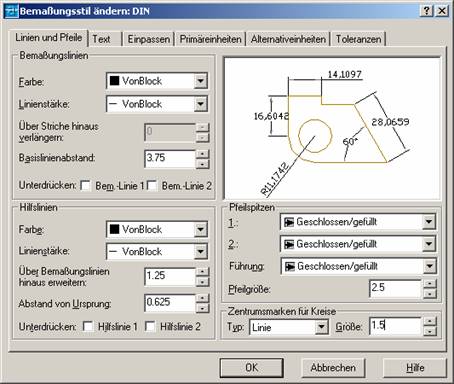Image resolution: width=454 pixels, height=384 pixels.
Task: Click the Pfeilgröße input field
Action: 395,288
